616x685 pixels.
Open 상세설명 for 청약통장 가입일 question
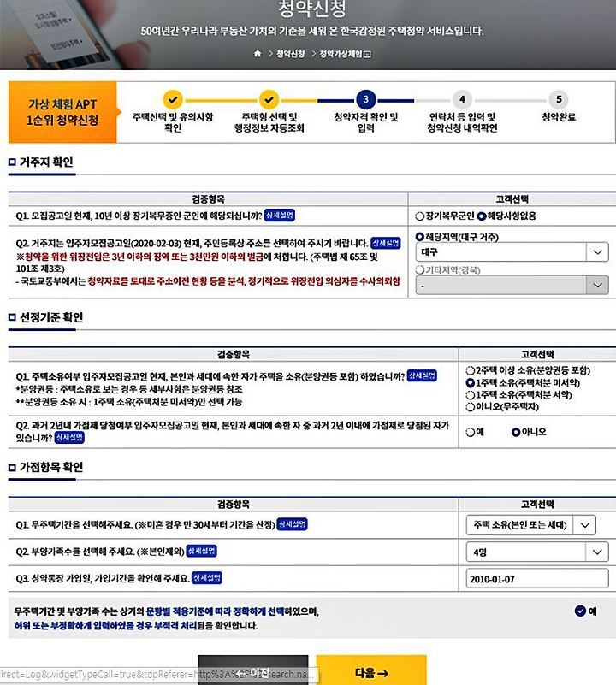[207, 578]
